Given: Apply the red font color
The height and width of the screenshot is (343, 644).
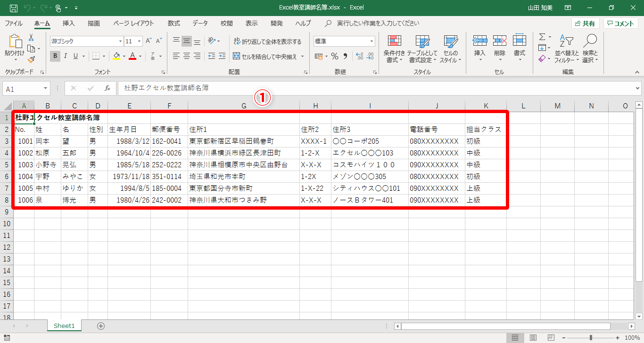Looking at the screenshot, I should click(x=132, y=56).
